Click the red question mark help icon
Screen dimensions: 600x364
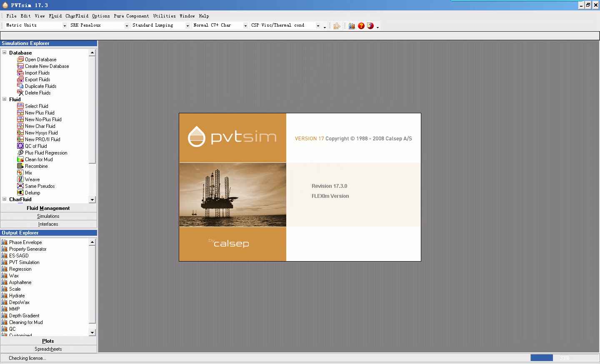tap(361, 26)
